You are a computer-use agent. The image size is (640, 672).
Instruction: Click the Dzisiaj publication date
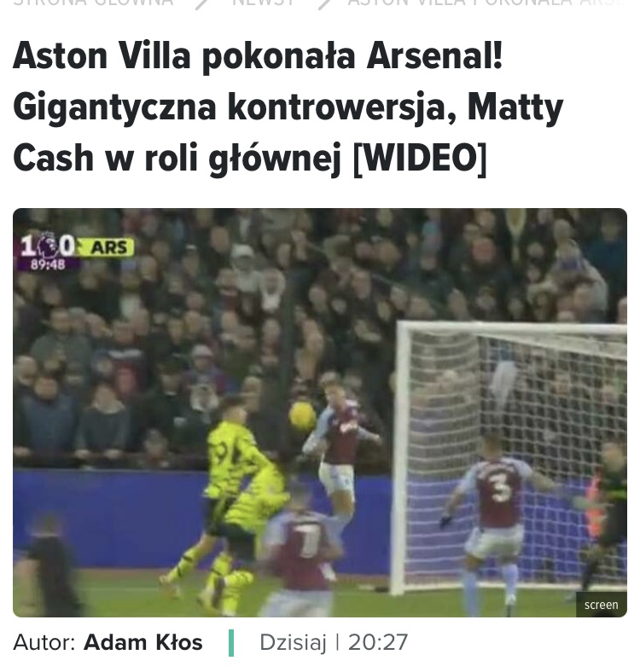click(293, 642)
